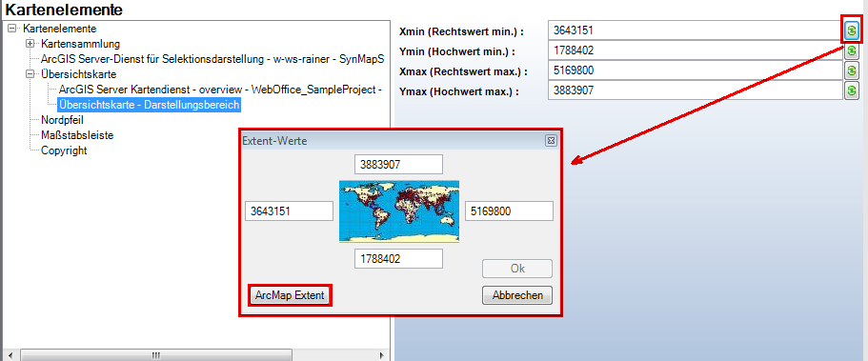Collapse the Kartenelemente root node
868x361 pixels.
click(x=12, y=29)
